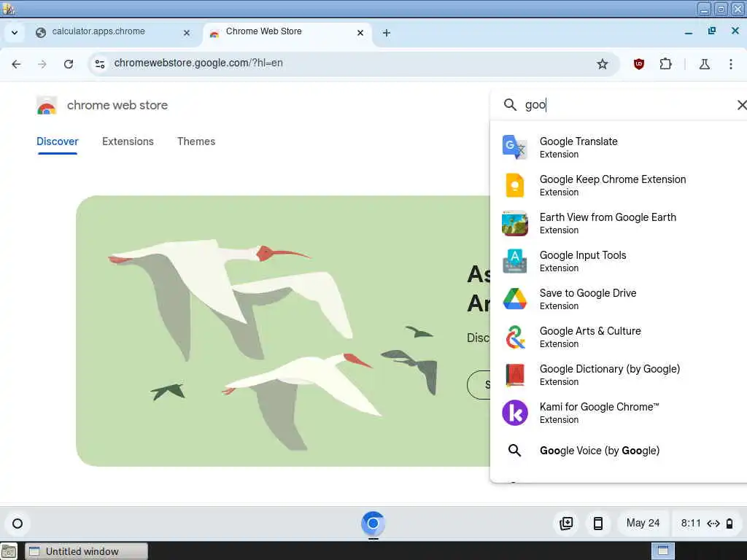Viewport: 747px width, 560px height.
Task: Open calendar via May 24 date
Action: [x=643, y=524]
